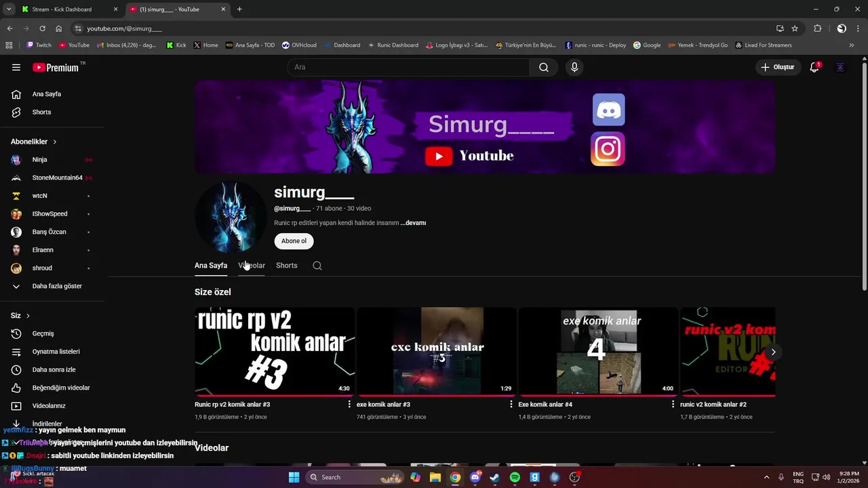The height and width of the screenshot is (488, 868).
Task: Open Chrome tab search dropdown
Action: (9, 9)
